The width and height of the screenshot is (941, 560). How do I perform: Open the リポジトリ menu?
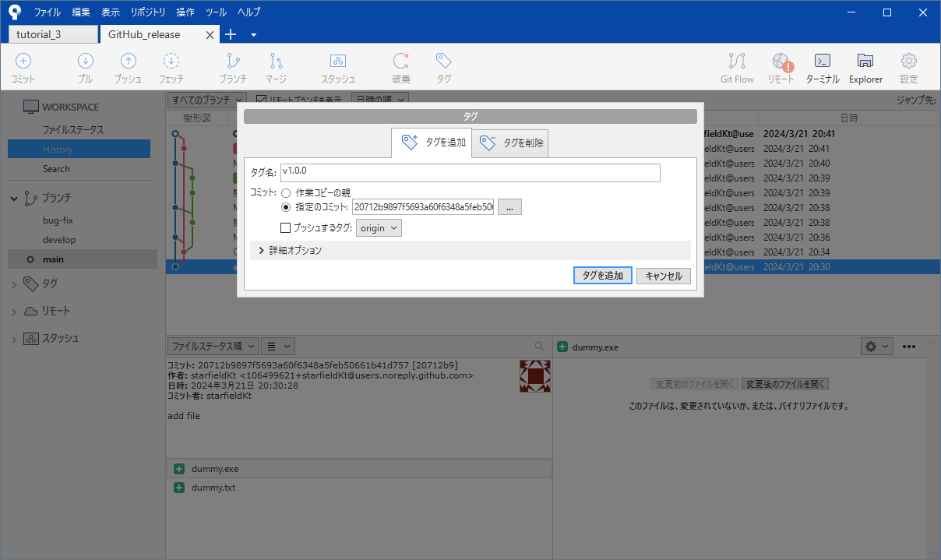pyautogui.click(x=148, y=12)
